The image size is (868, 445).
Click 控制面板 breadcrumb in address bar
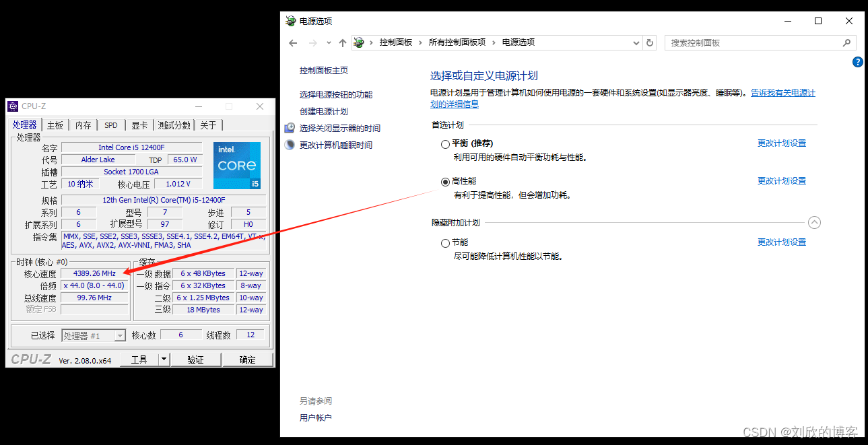click(x=396, y=42)
